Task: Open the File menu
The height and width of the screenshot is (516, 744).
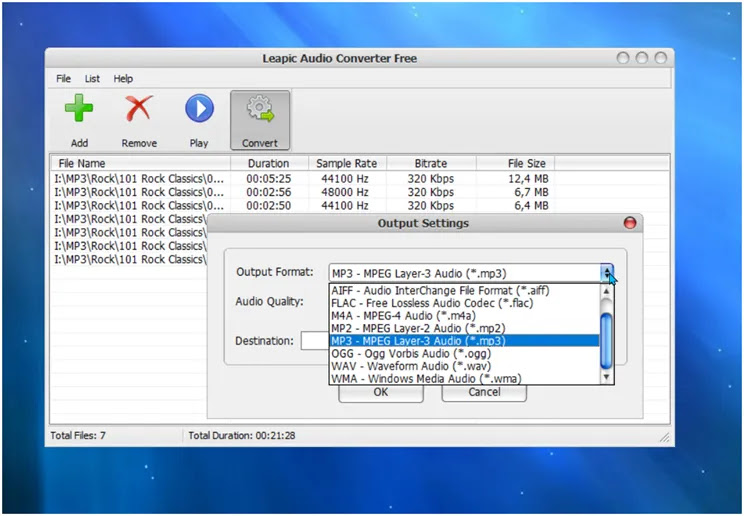Action: (63, 79)
